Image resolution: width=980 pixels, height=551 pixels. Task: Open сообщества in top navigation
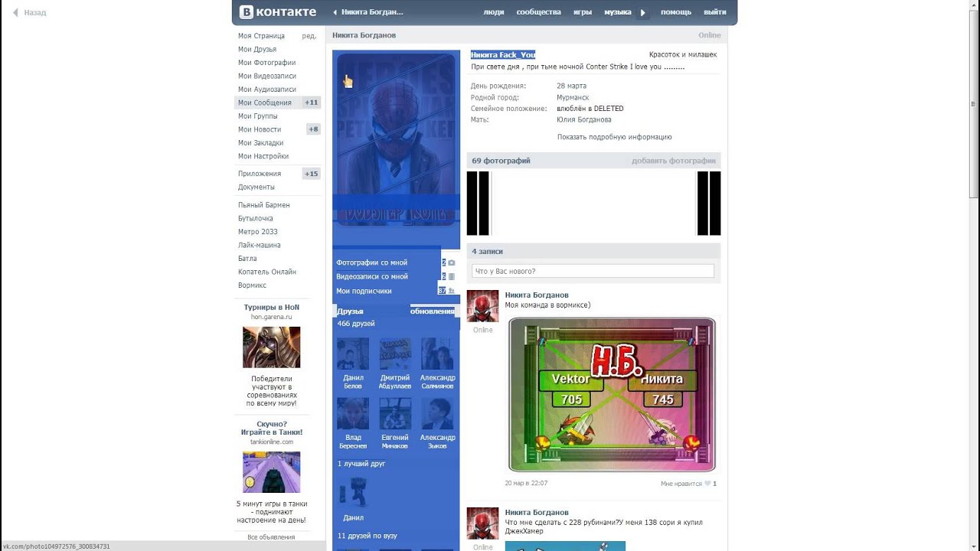coord(539,12)
